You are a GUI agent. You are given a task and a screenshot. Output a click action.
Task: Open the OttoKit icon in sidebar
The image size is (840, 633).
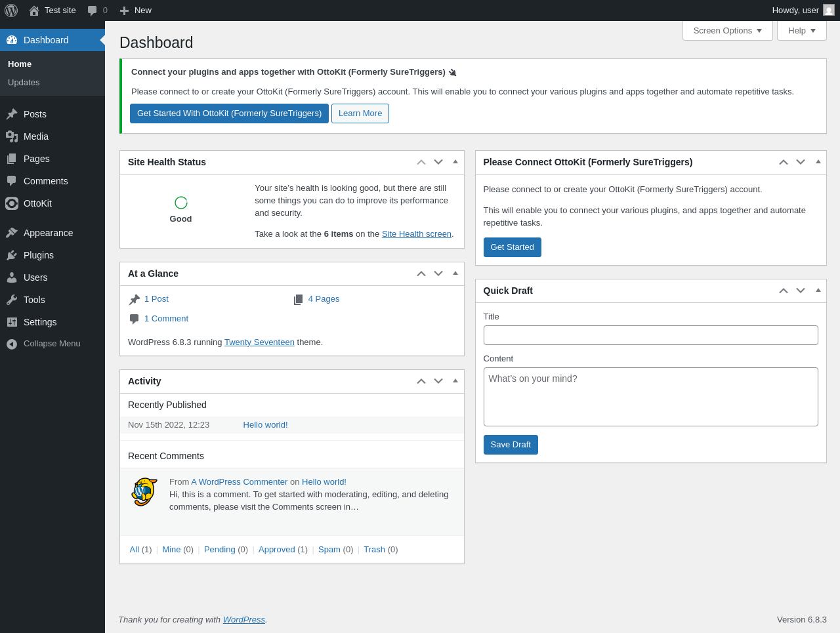(x=12, y=203)
